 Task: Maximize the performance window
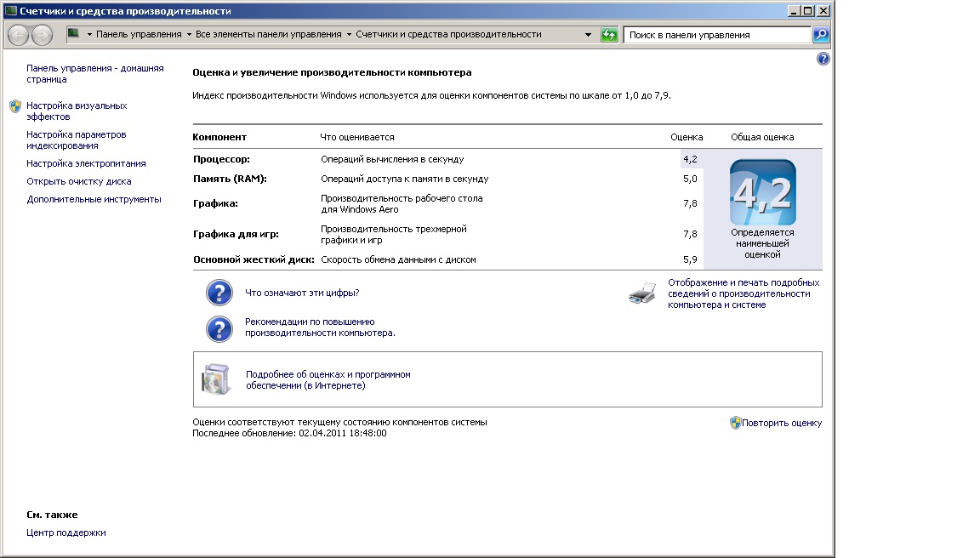click(x=807, y=10)
